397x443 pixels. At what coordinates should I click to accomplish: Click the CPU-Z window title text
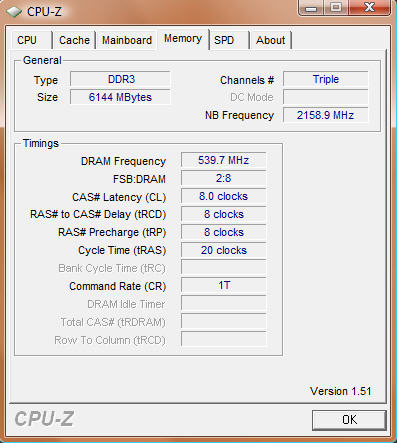point(44,12)
